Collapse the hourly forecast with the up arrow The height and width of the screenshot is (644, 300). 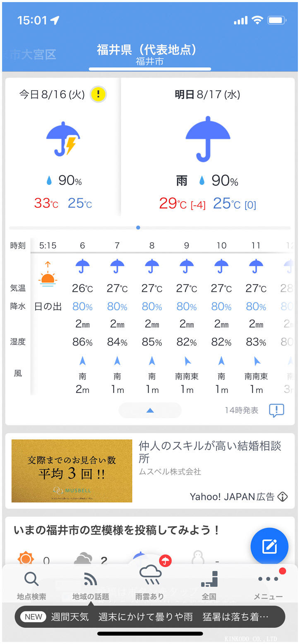[x=150, y=410]
